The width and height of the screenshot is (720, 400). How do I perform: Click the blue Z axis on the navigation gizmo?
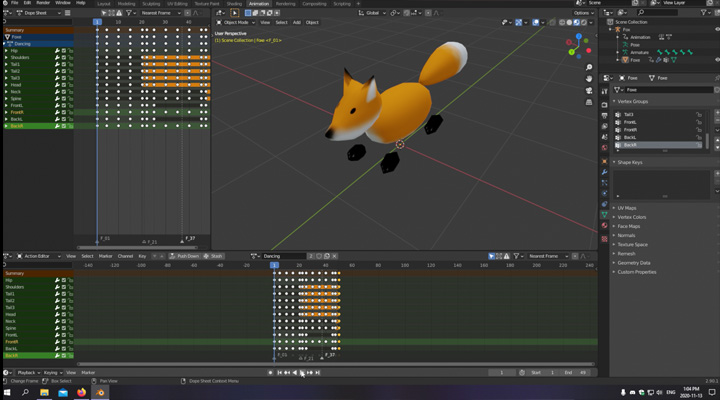577,37
